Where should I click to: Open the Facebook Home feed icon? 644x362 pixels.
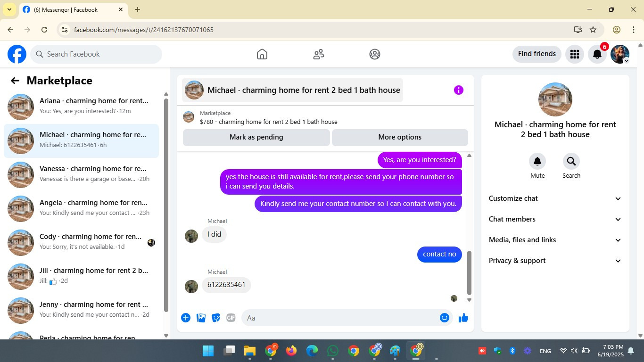pyautogui.click(x=262, y=54)
